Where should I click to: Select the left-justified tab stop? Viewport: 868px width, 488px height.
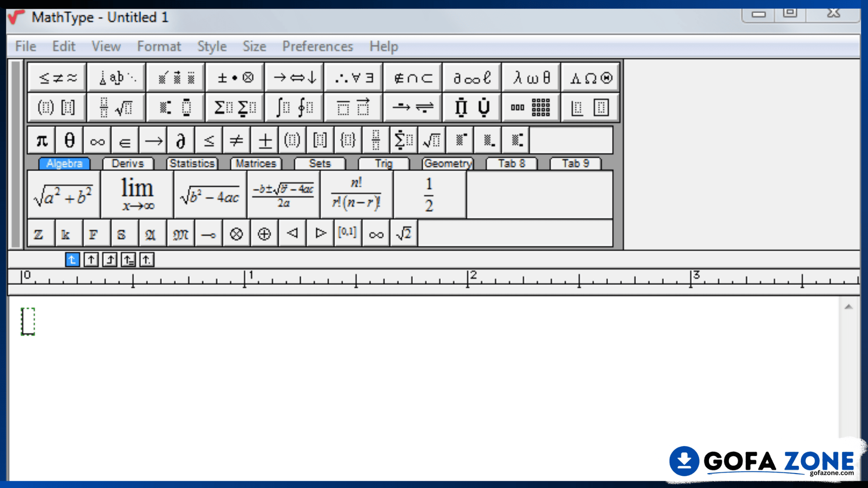pyautogui.click(x=72, y=260)
